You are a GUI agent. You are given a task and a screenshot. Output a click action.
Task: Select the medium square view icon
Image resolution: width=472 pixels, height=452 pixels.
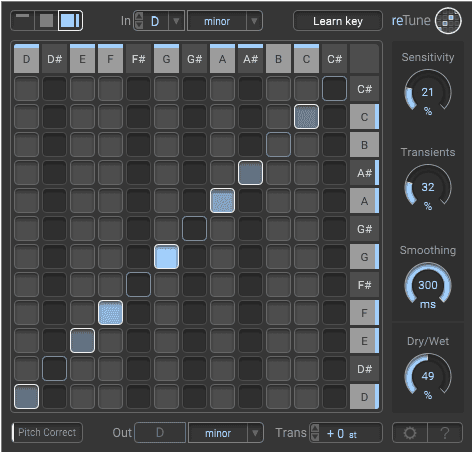[x=46, y=21]
